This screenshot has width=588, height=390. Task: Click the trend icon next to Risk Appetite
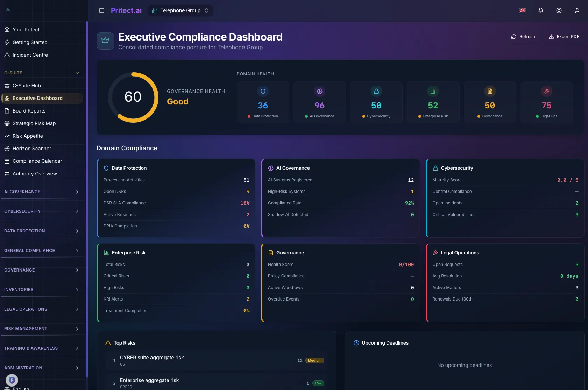click(7, 136)
